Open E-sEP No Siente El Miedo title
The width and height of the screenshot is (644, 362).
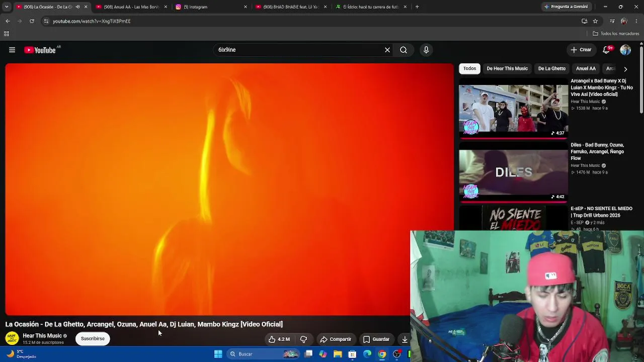[x=601, y=212]
